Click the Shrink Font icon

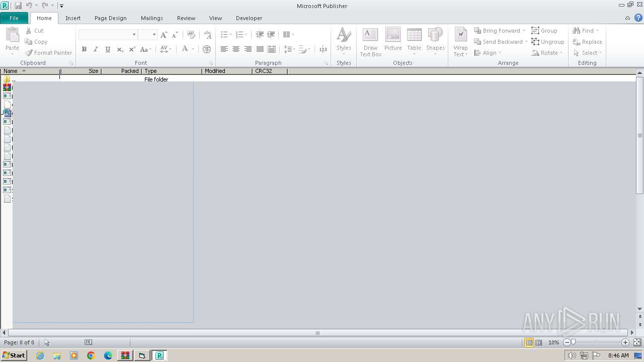coord(175,35)
